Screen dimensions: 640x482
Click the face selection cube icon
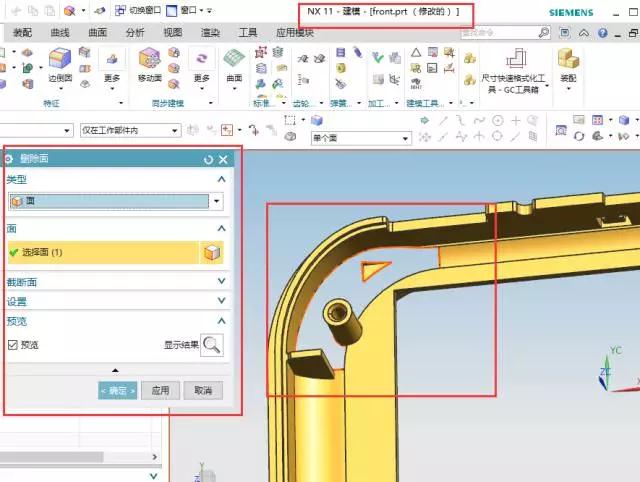pyautogui.click(x=212, y=253)
